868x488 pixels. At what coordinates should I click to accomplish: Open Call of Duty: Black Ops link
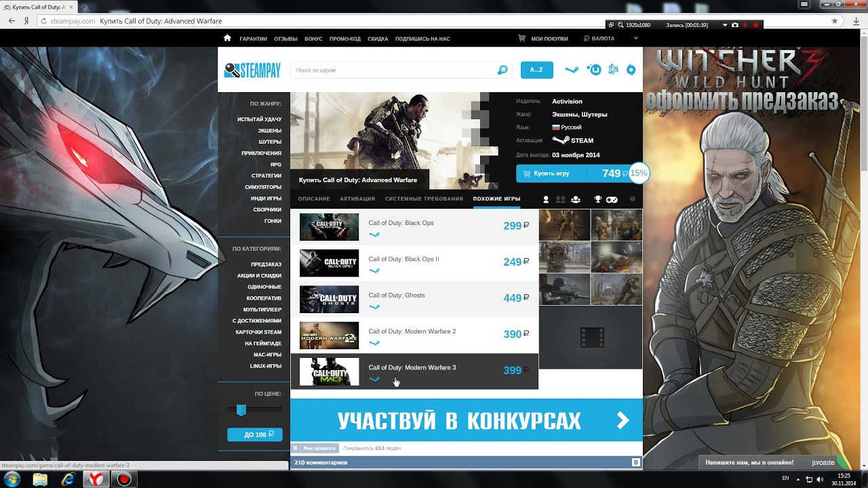401,223
